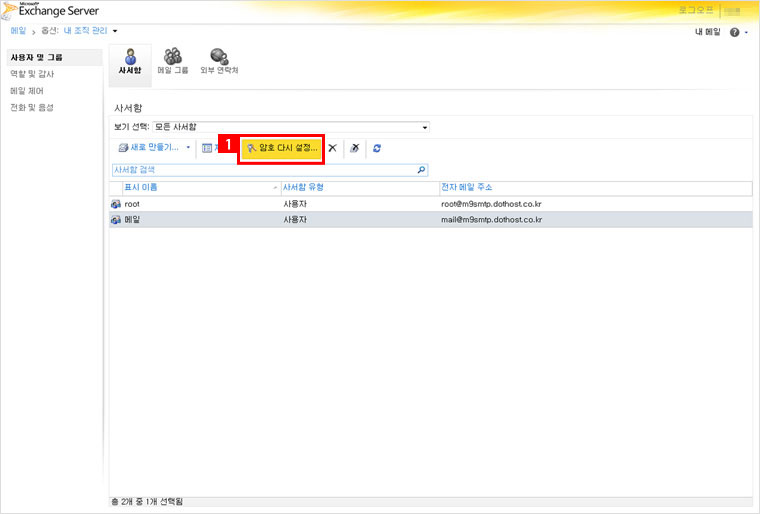This screenshot has width=760, height=514.
Task: Open 전화 및 음성 in sidebar
Action: tap(32, 107)
